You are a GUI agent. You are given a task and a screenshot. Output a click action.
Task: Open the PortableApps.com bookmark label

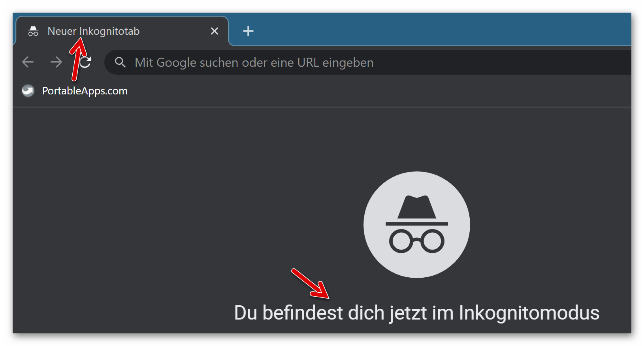(85, 91)
